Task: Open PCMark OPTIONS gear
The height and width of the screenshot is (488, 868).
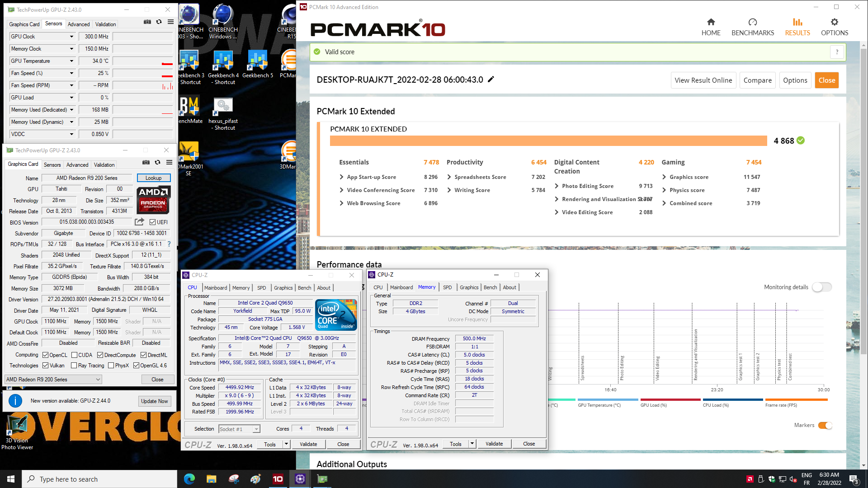Action: point(835,27)
